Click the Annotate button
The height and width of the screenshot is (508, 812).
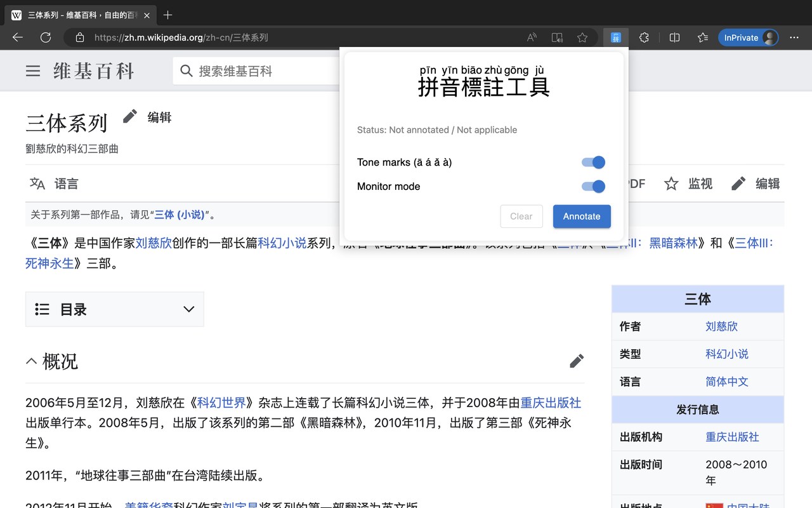[x=582, y=216]
